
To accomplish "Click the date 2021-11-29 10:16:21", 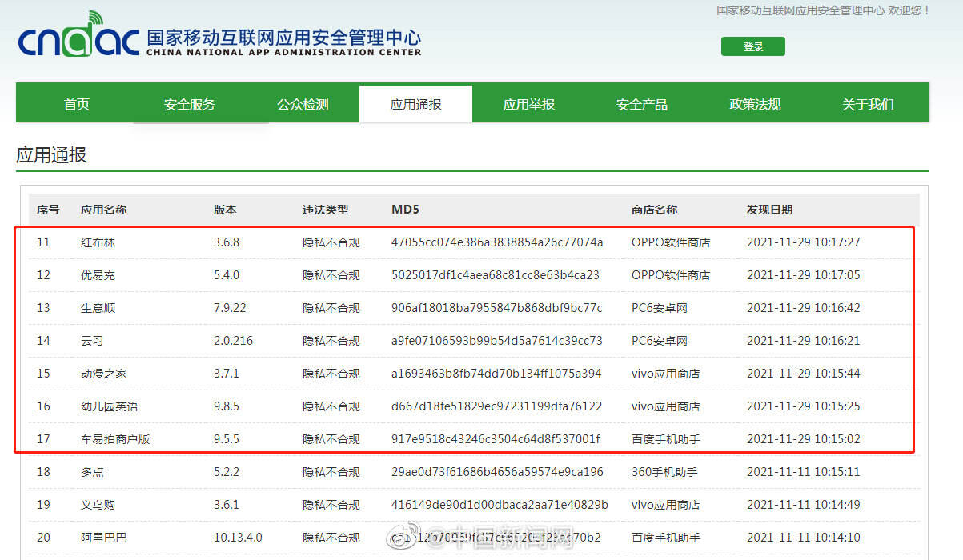I will coord(804,341).
